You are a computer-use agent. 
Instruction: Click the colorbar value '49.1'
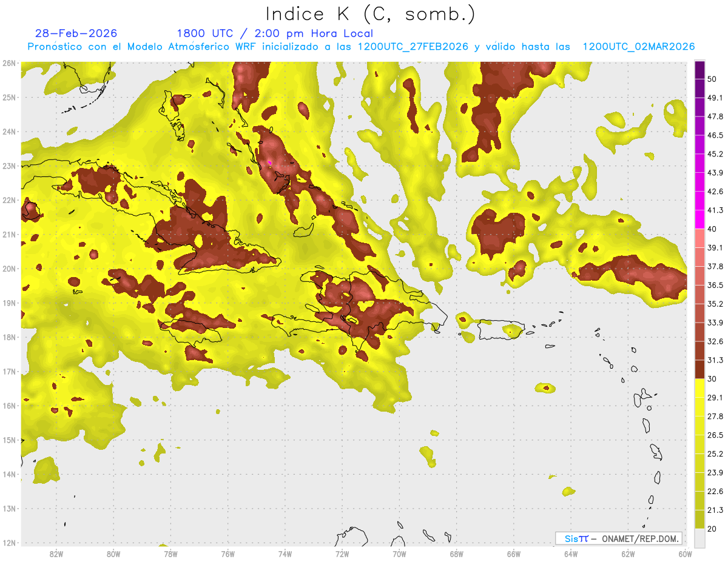point(715,98)
